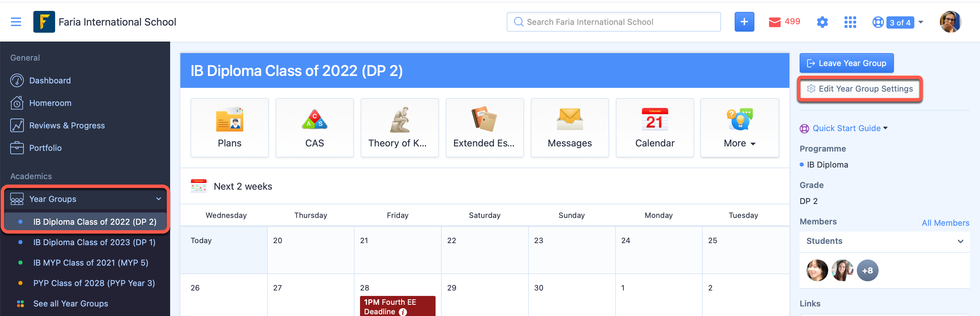Click the info icon on EE Deadline event

(x=403, y=312)
